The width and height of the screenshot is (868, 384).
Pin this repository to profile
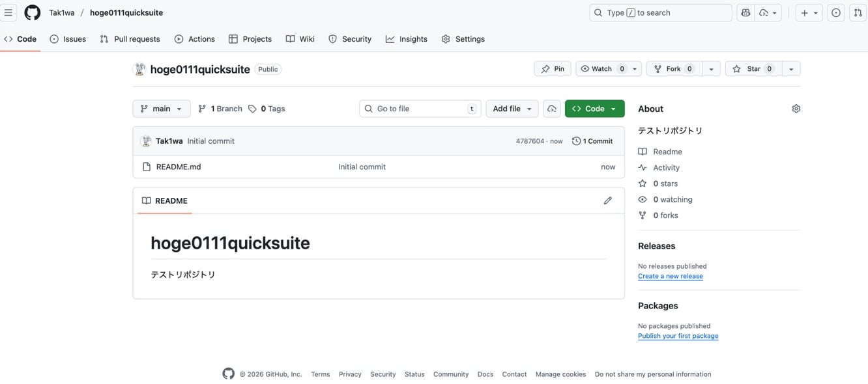(553, 69)
